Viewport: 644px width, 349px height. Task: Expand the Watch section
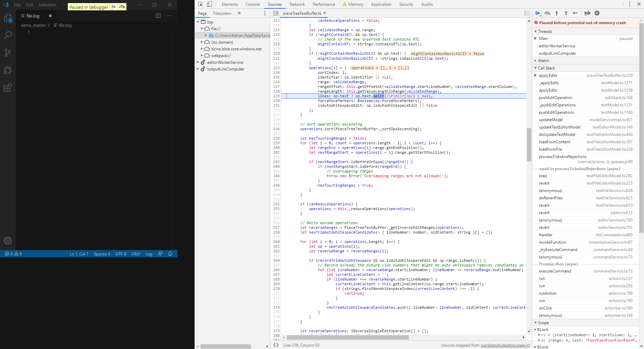point(535,60)
